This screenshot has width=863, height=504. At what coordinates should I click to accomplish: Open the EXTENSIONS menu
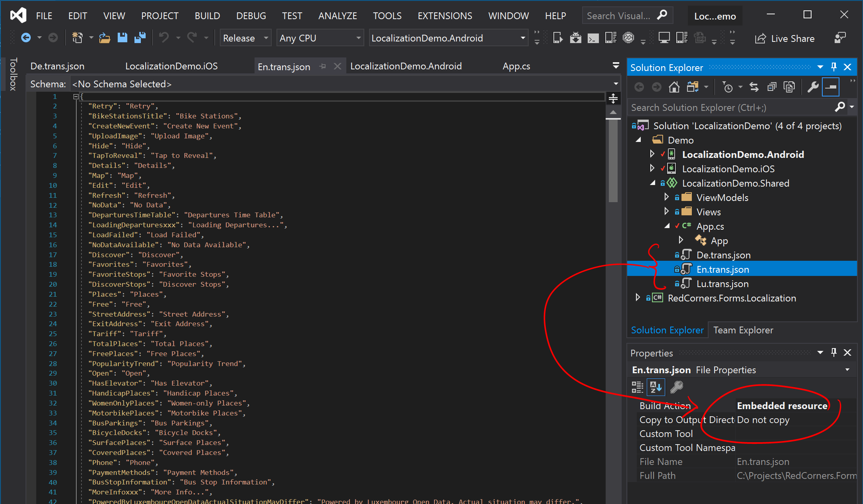pos(444,16)
